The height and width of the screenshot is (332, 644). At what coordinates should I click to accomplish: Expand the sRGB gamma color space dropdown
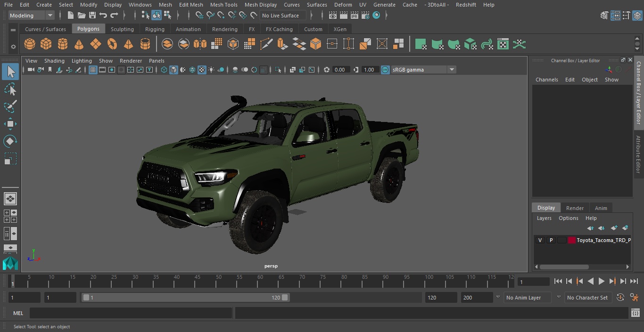click(x=451, y=70)
